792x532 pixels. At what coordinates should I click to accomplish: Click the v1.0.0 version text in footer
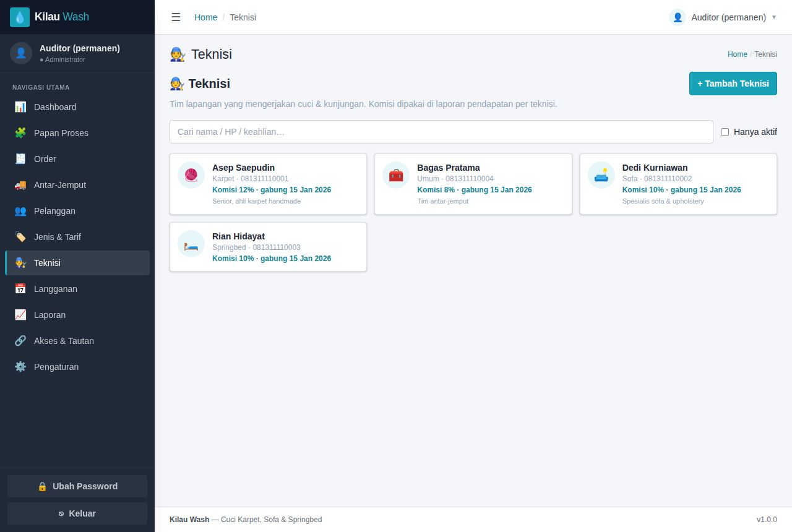(x=767, y=520)
